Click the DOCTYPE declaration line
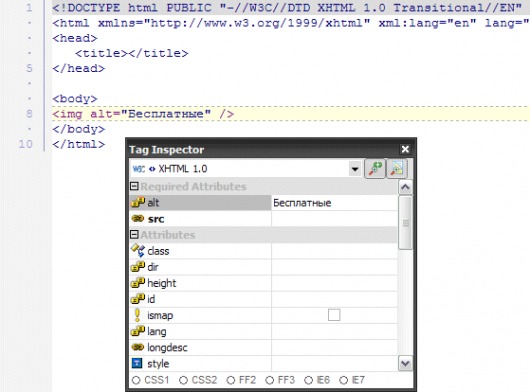 tap(287, 7)
